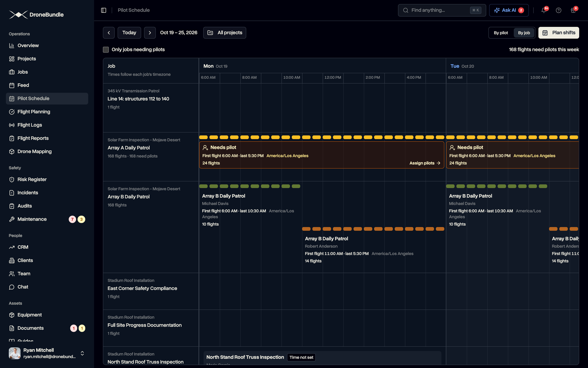Open Incidents page

click(47, 193)
